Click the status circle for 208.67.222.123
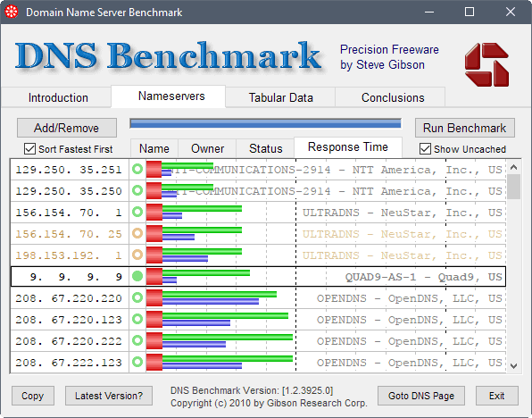The width and height of the screenshot is (532, 418). [x=137, y=362]
